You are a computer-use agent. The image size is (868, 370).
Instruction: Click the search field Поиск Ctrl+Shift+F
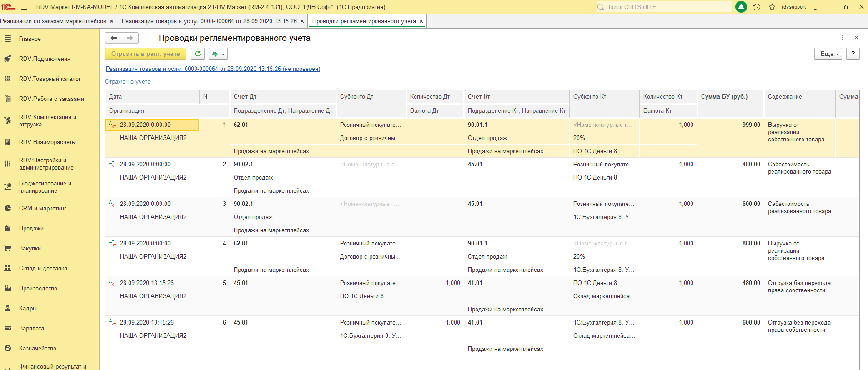[664, 7]
